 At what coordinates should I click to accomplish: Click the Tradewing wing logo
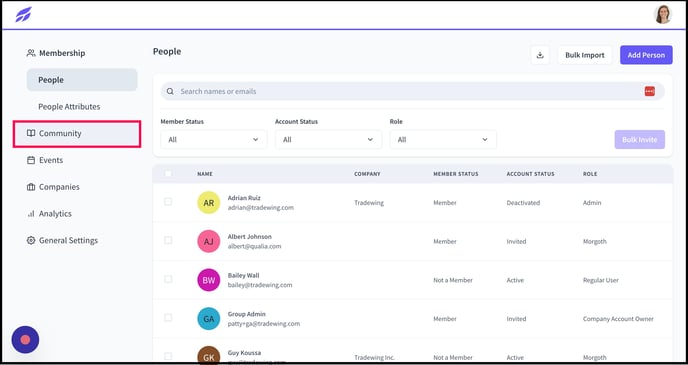tap(24, 14)
